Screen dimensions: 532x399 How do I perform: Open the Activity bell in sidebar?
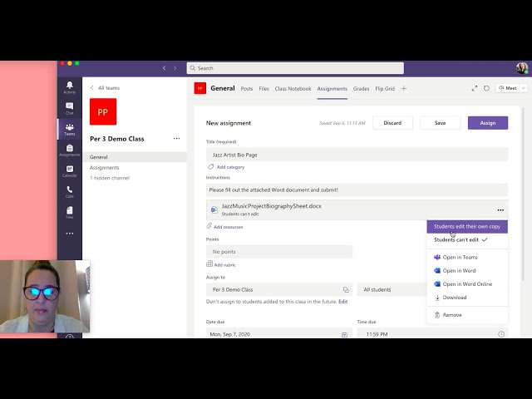pyautogui.click(x=70, y=87)
